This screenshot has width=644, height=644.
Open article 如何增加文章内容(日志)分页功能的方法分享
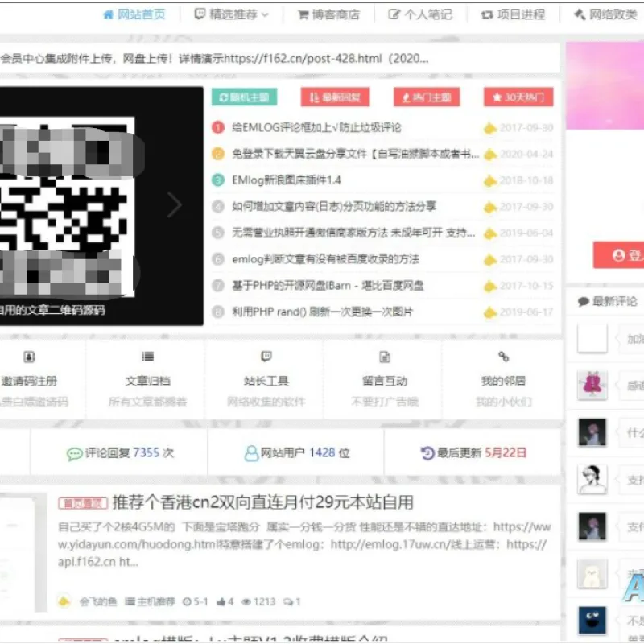coord(334,206)
